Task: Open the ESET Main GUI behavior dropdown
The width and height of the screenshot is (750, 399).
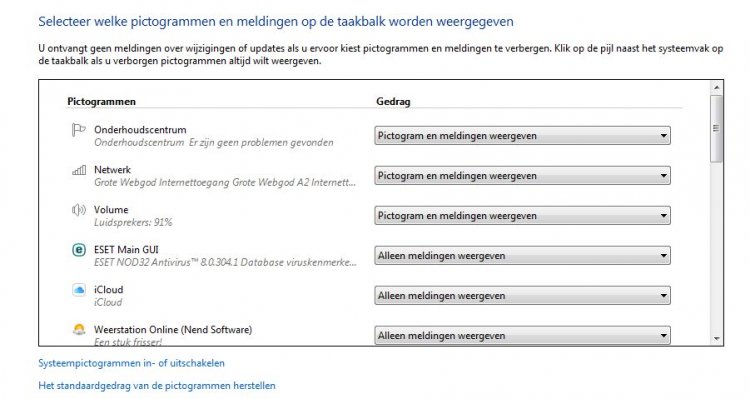Action: click(x=522, y=255)
